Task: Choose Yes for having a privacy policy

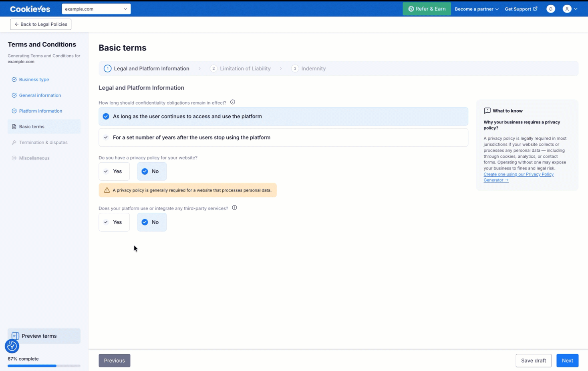Action: 114,171
